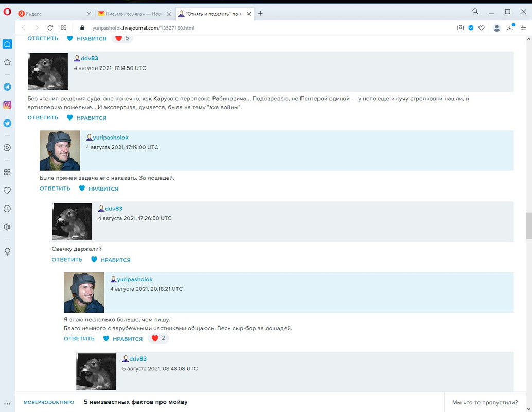Screen dimensions: 532x412
Task: Open ddv83 profile from 17:14:50 comment
Action: pyautogui.click(x=89, y=58)
